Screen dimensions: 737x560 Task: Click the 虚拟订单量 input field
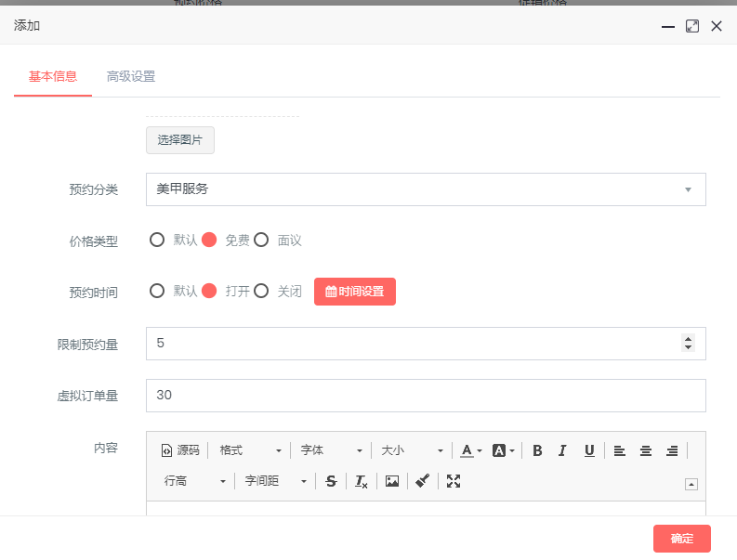pos(426,396)
